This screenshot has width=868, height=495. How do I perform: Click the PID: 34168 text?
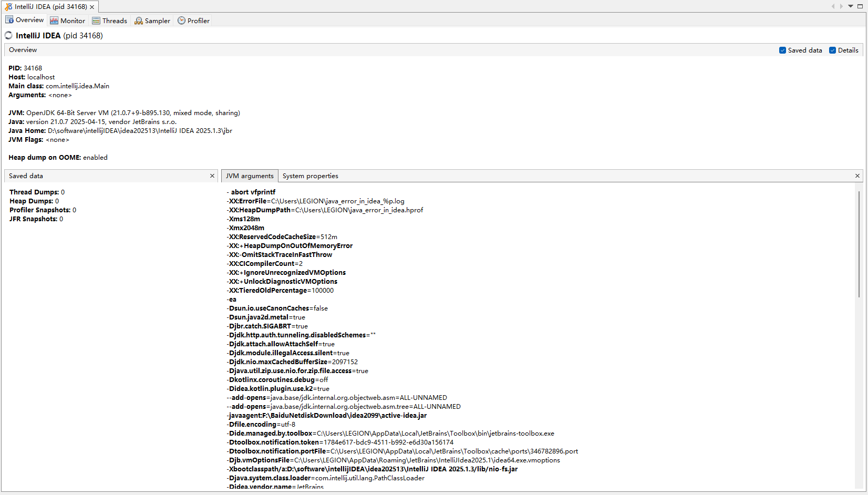click(25, 68)
